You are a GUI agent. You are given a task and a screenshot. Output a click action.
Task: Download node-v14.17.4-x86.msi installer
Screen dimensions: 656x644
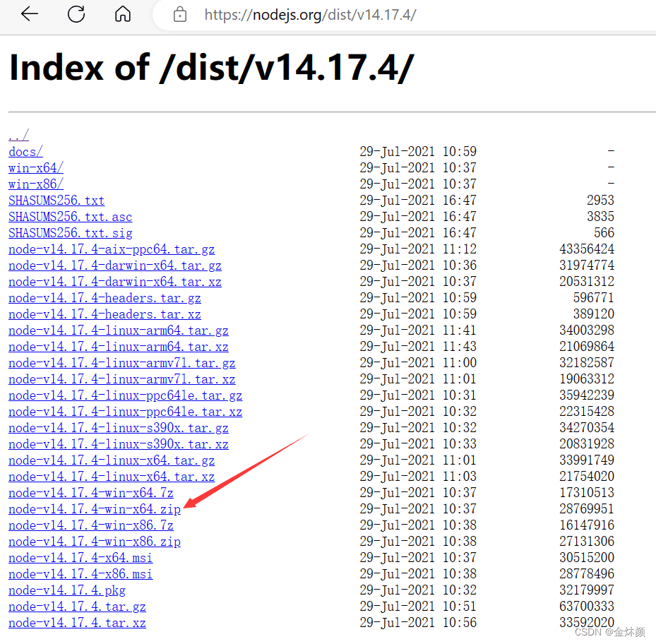tap(80, 574)
